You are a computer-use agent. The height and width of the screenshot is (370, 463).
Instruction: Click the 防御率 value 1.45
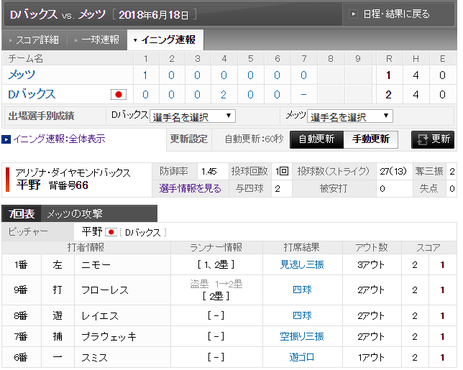[209, 172]
